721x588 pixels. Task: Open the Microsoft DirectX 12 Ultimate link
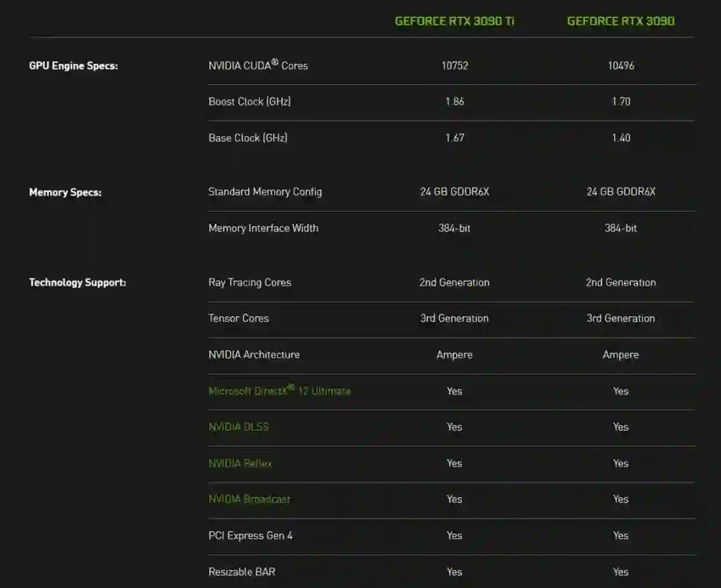(279, 391)
